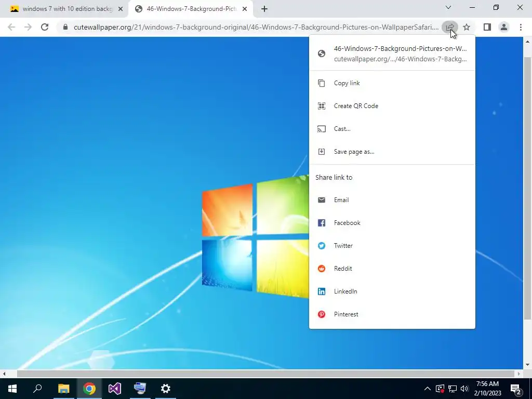
Task: Click the scroll right arrow at bottom
Action: coord(519,374)
